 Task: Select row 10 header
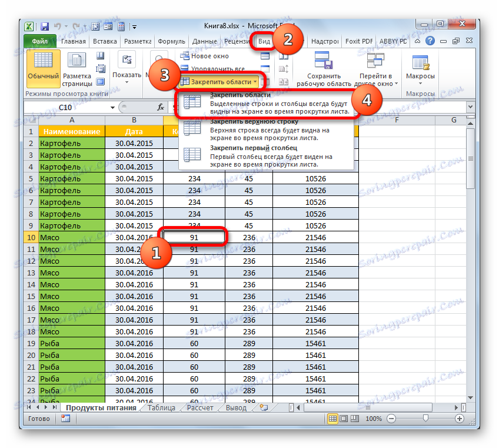pyautogui.click(x=31, y=237)
